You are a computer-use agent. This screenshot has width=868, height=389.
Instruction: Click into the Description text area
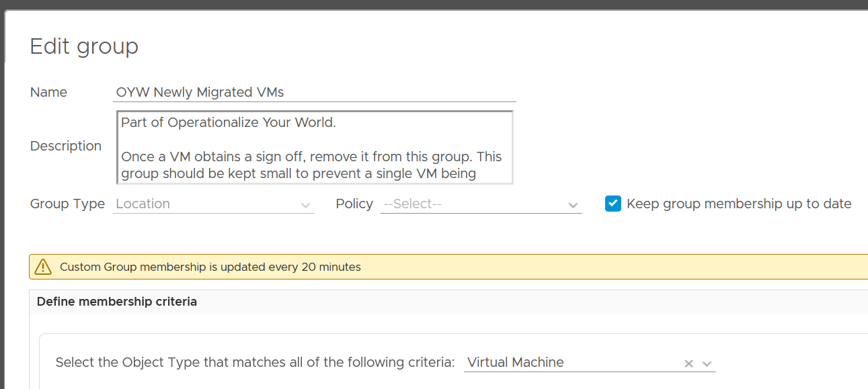(315, 147)
